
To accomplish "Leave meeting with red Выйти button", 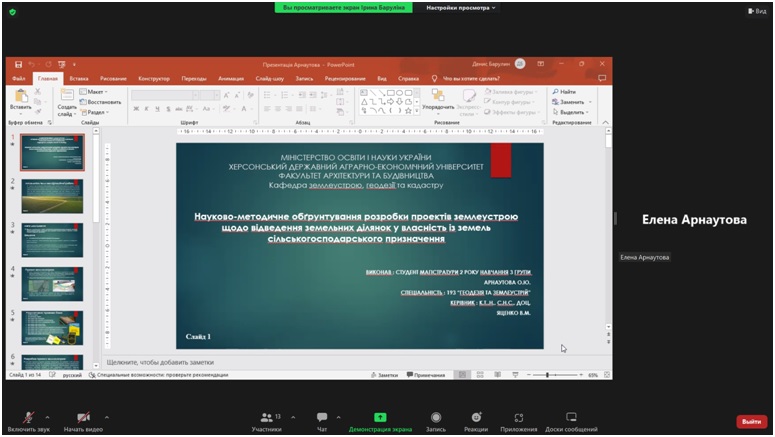I will [751, 422].
